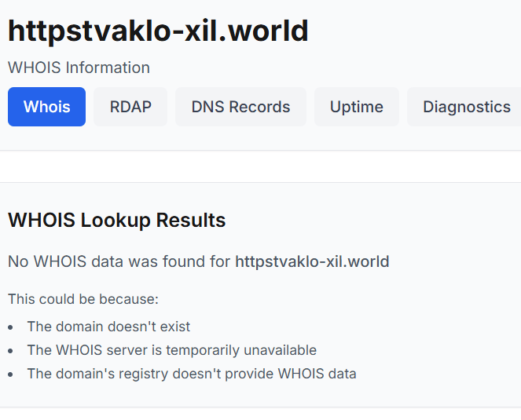The height and width of the screenshot is (420, 521).
Task: Select the Whois tab
Action: pos(46,107)
